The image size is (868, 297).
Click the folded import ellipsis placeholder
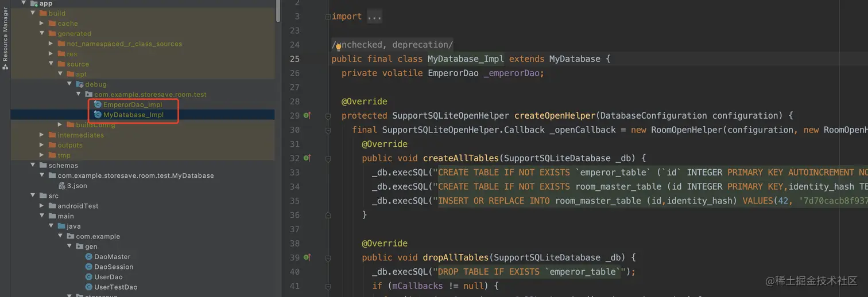(374, 17)
